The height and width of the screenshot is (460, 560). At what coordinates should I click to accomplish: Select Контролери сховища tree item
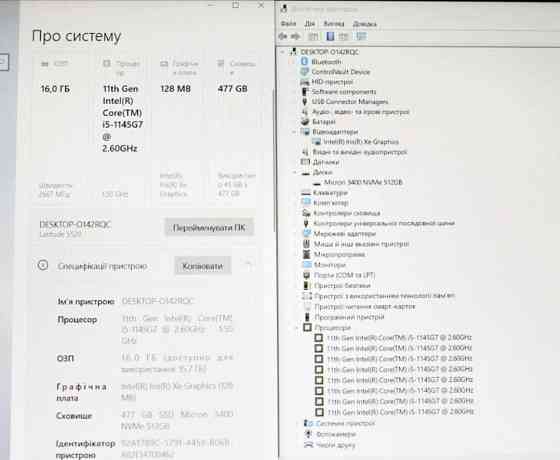347,213
